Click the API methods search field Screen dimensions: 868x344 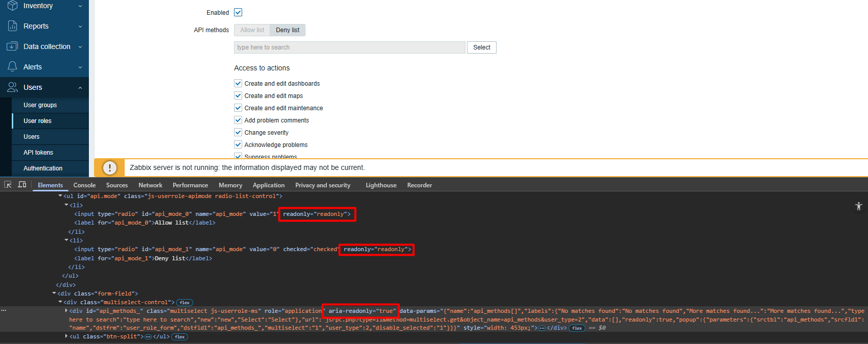click(349, 47)
